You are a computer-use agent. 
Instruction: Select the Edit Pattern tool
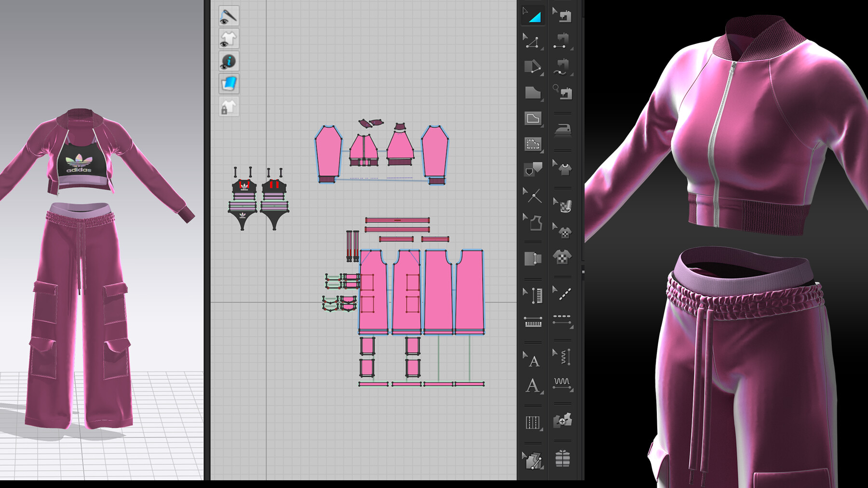tap(532, 42)
